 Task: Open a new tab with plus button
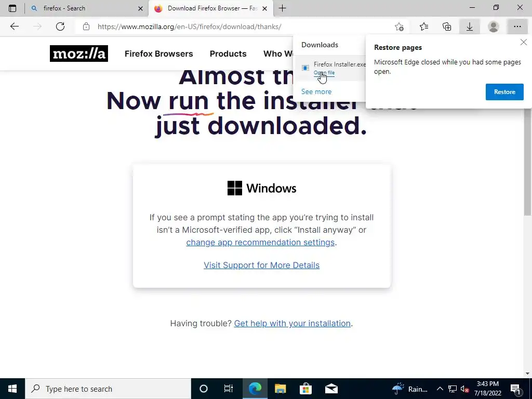(x=282, y=8)
